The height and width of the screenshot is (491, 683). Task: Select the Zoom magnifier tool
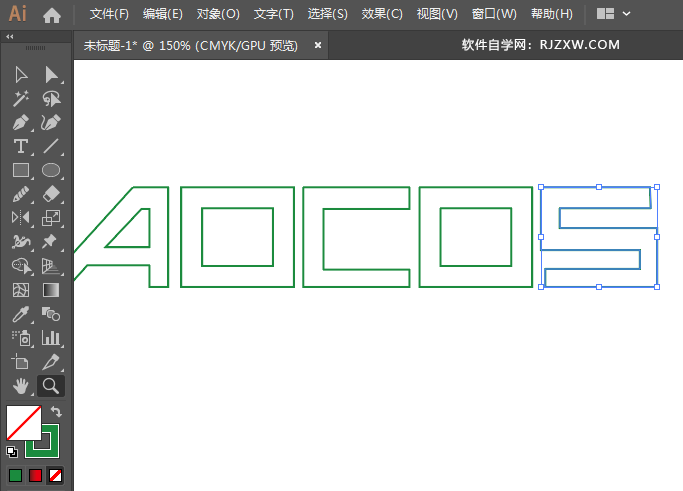pyautogui.click(x=51, y=386)
